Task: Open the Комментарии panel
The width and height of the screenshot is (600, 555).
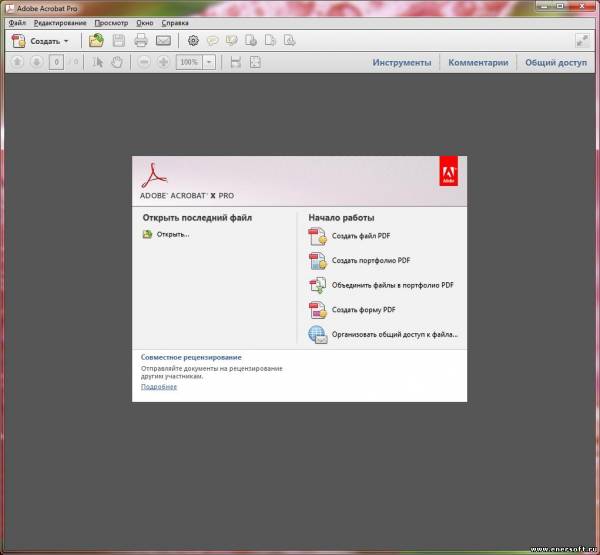Action: 478,62
